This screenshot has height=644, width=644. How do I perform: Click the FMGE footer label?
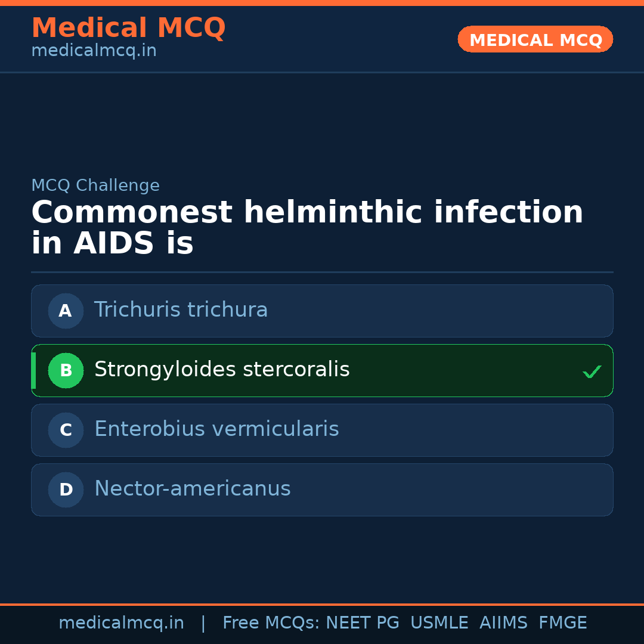(562, 623)
